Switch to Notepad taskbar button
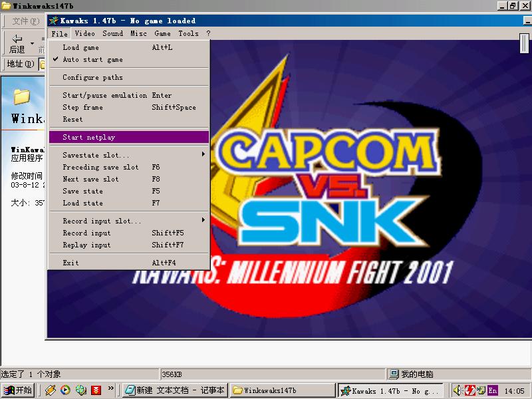Screen dimensions: 532x399 tap(175, 390)
